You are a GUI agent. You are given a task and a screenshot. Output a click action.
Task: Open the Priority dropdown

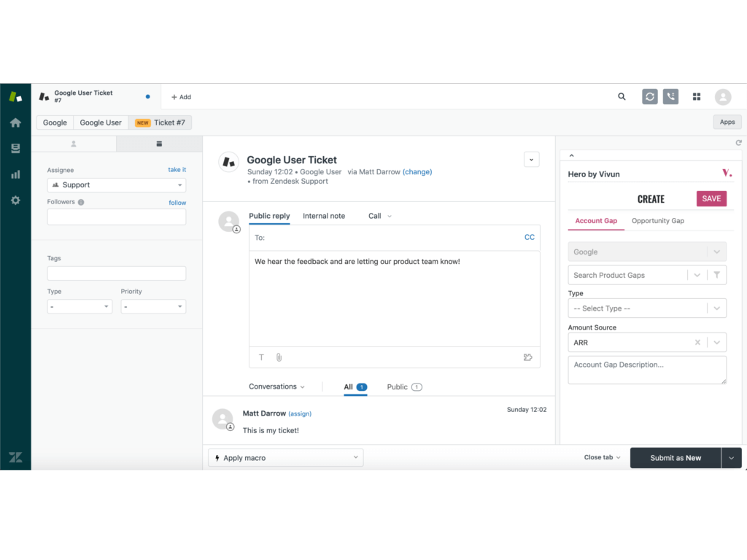point(153,307)
